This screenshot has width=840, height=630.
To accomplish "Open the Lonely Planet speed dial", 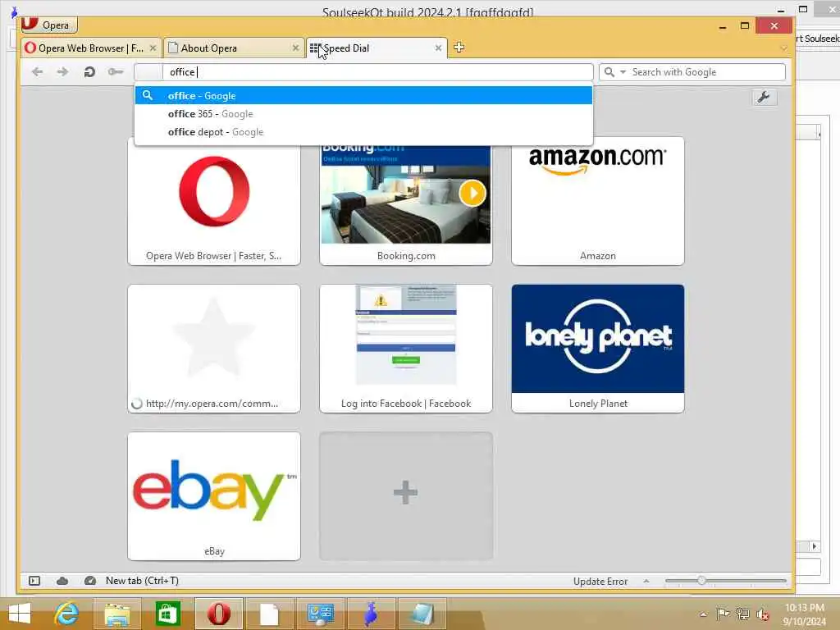I will click(x=598, y=348).
